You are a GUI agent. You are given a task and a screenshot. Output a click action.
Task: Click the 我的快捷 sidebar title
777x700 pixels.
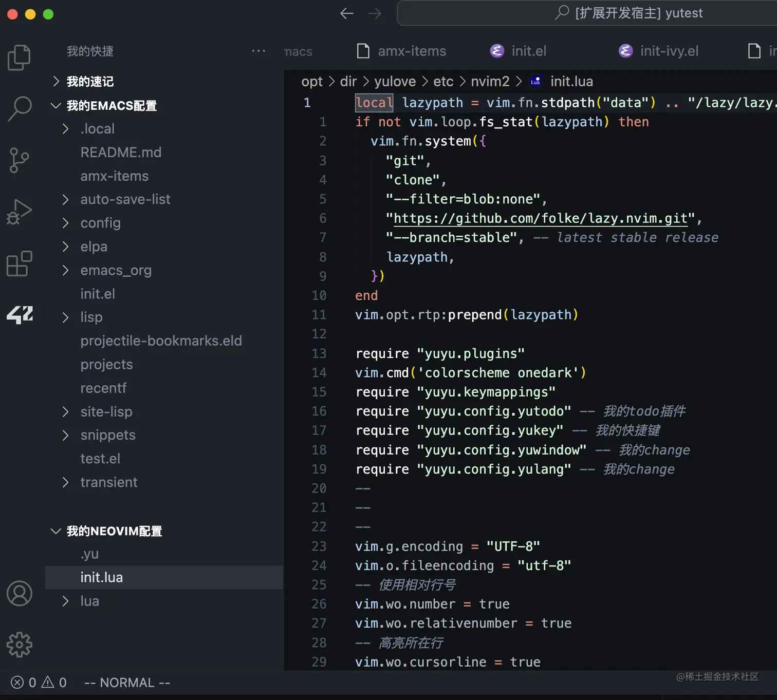click(x=90, y=51)
